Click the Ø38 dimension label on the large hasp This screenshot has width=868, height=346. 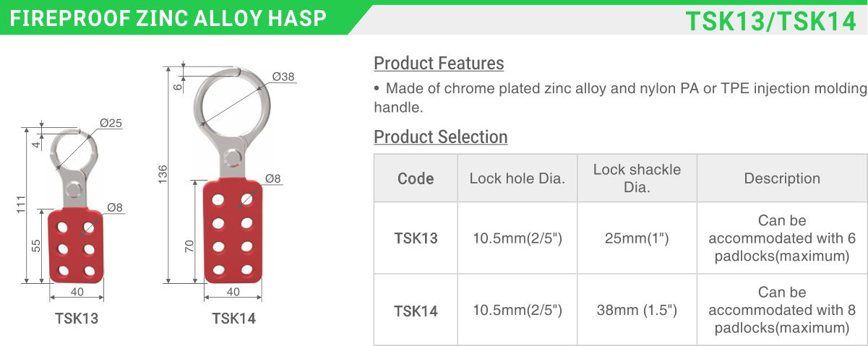click(x=283, y=77)
